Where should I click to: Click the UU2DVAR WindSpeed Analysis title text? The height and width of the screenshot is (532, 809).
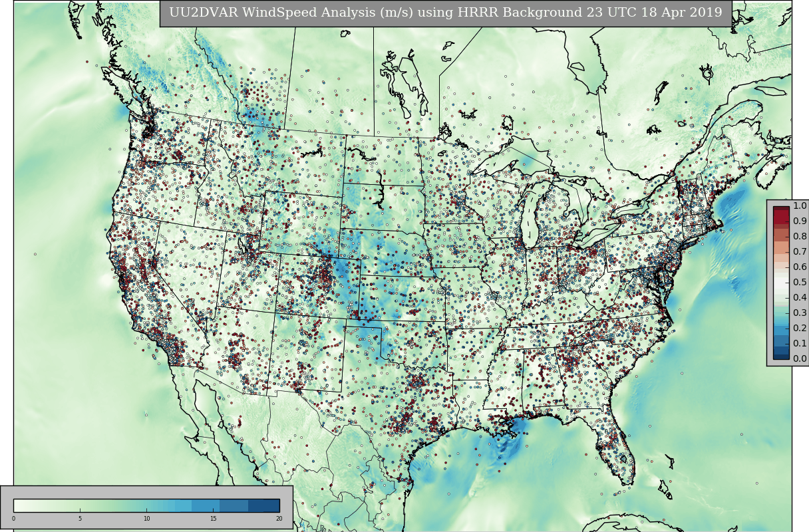(445, 13)
